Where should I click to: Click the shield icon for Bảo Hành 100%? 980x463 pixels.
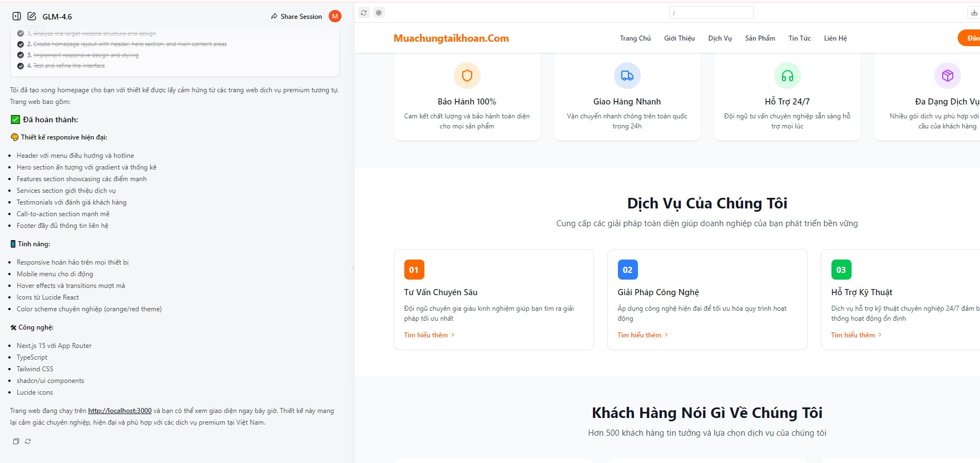[467, 76]
